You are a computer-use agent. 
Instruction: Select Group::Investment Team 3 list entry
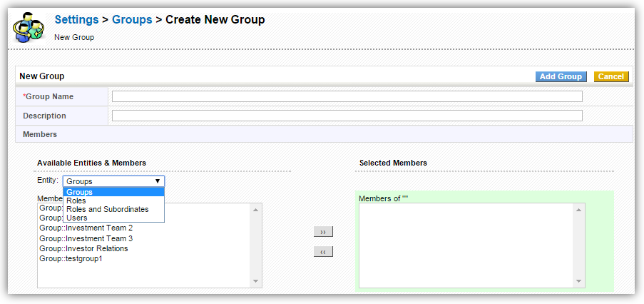point(86,238)
